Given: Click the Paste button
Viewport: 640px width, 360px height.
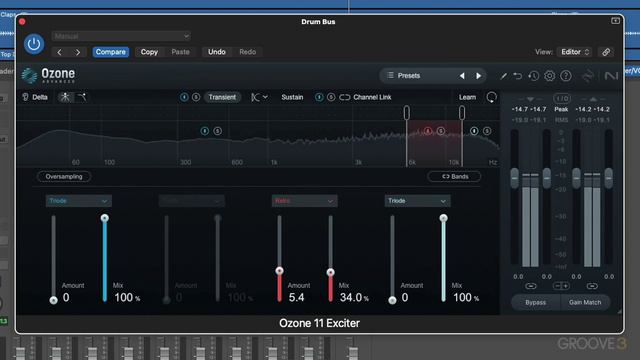Looking at the screenshot, I should (180, 52).
